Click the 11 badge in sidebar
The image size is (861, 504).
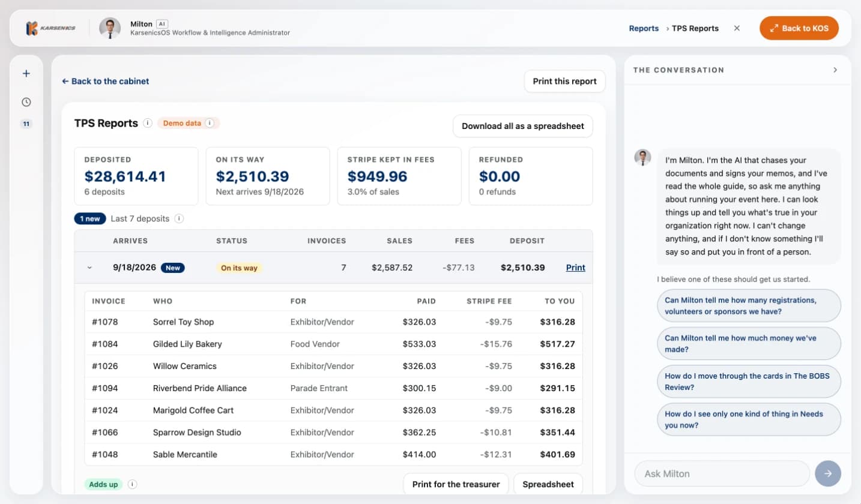[x=26, y=124]
